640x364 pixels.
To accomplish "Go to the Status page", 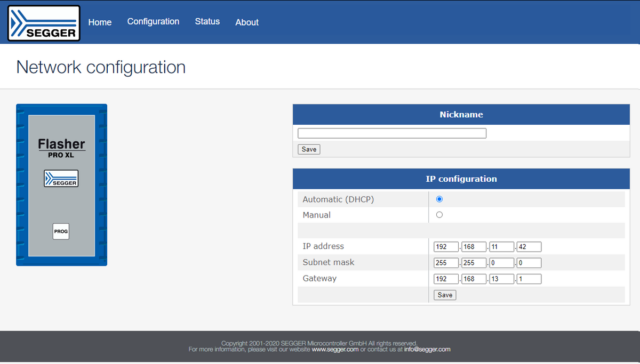I will (x=207, y=21).
